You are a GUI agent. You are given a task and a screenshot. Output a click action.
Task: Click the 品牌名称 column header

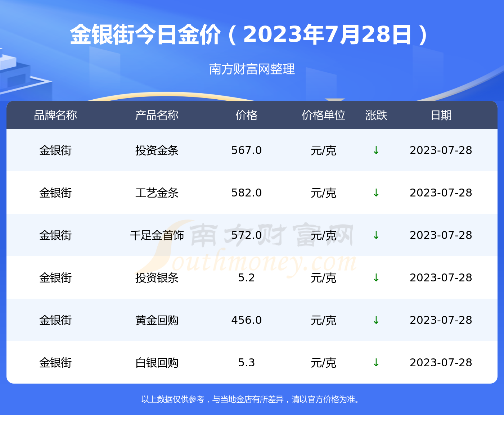(x=55, y=115)
